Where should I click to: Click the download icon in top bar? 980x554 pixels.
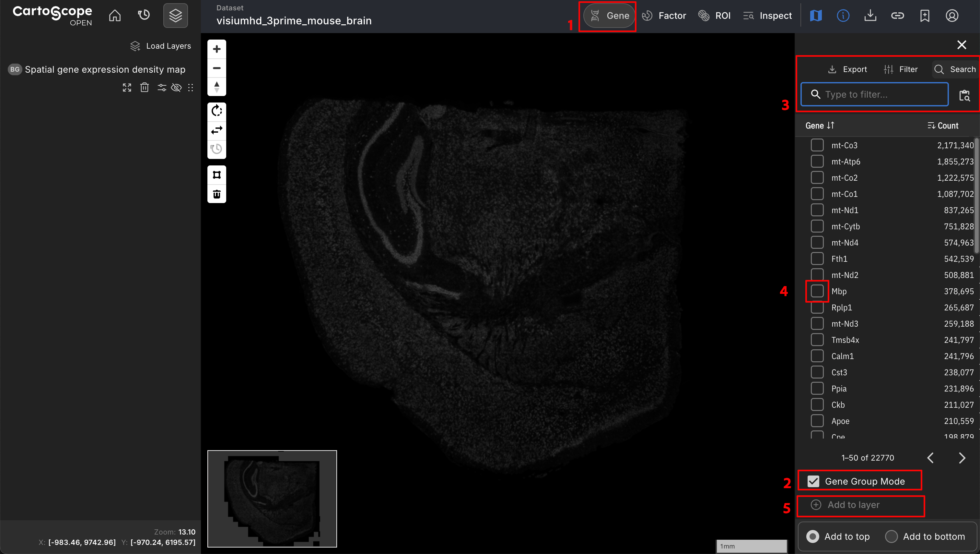(870, 16)
